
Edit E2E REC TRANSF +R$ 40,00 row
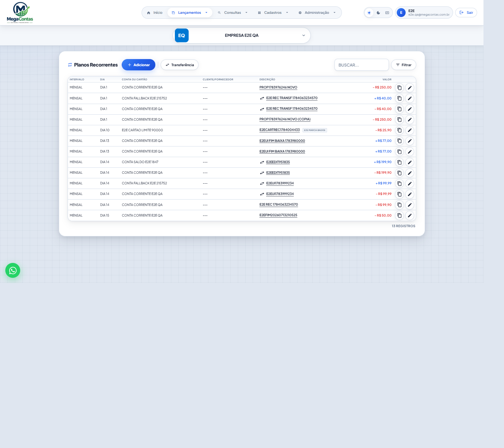tap(409, 98)
